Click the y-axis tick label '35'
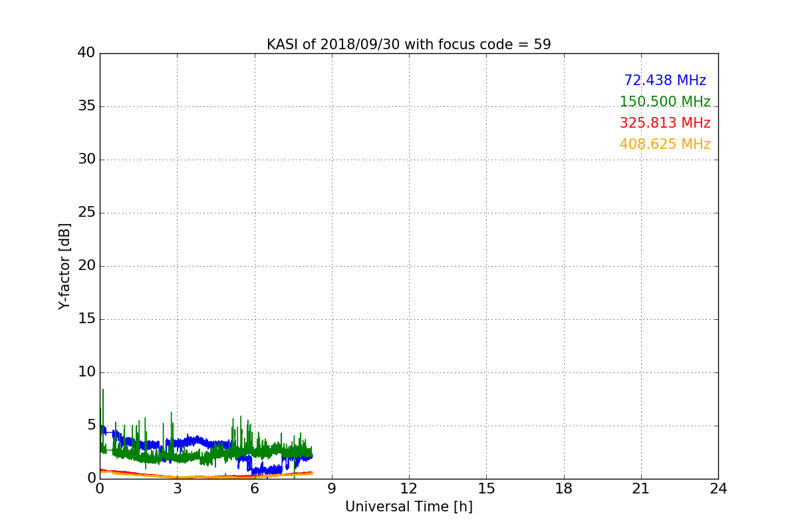This screenshot has width=798, height=532. tap(87, 106)
